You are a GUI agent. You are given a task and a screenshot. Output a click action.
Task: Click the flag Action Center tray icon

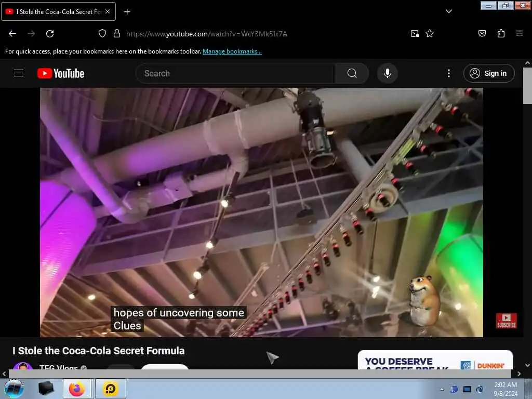(x=454, y=389)
